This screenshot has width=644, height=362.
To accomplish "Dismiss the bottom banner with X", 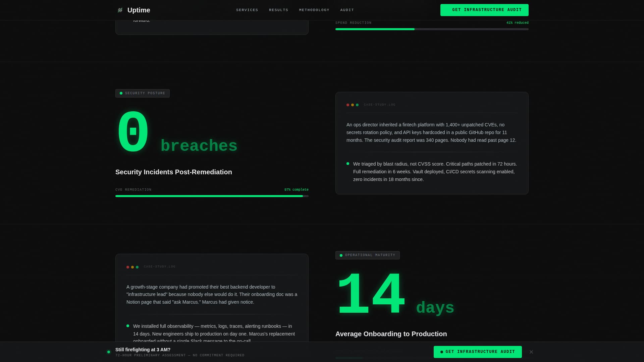I will tap(531, 352).
